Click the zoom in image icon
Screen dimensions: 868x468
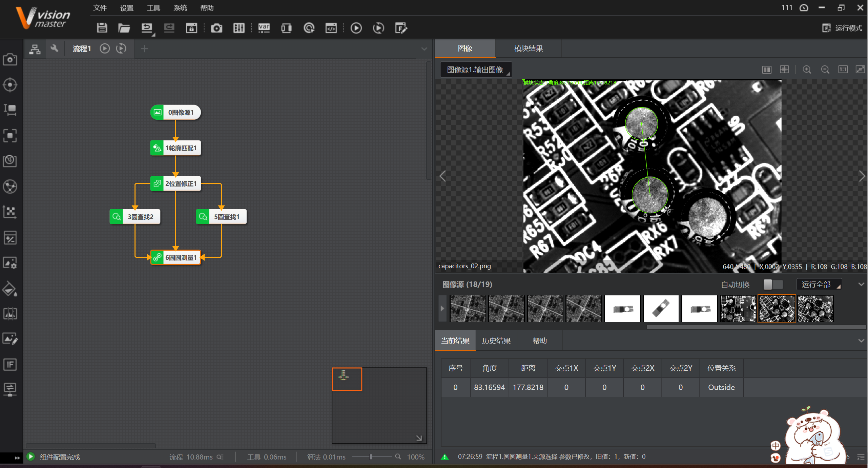tap(807, 70)
